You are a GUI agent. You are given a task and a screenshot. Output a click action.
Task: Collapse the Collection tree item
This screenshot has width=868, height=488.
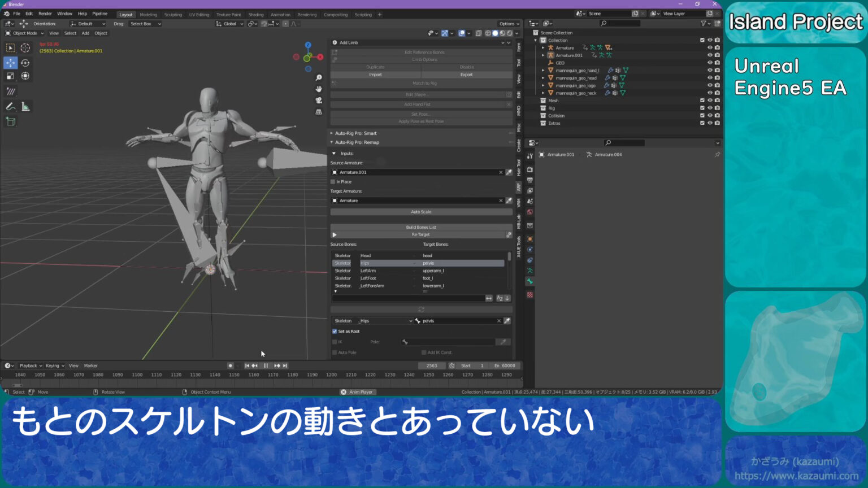click(x=536, y=40)
